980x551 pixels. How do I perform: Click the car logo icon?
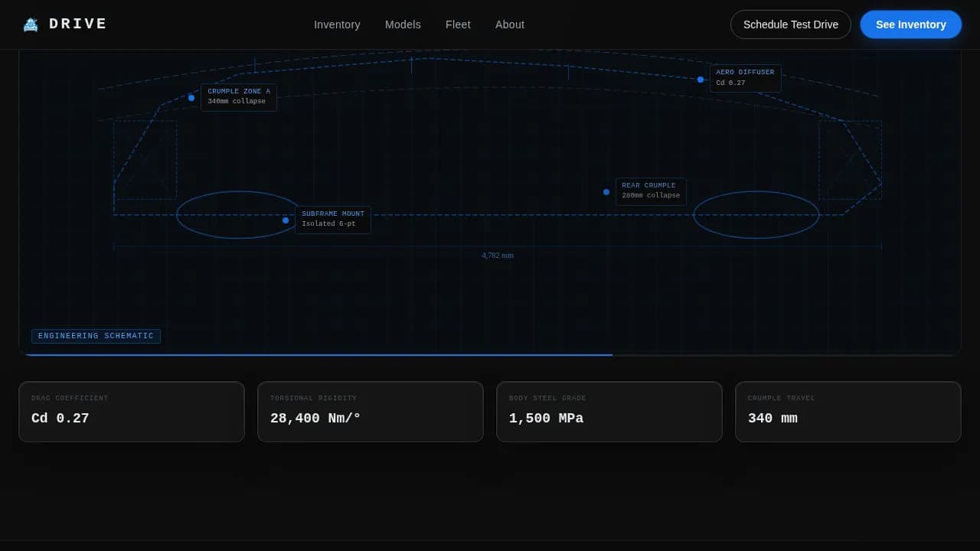(x=31, y=24)
